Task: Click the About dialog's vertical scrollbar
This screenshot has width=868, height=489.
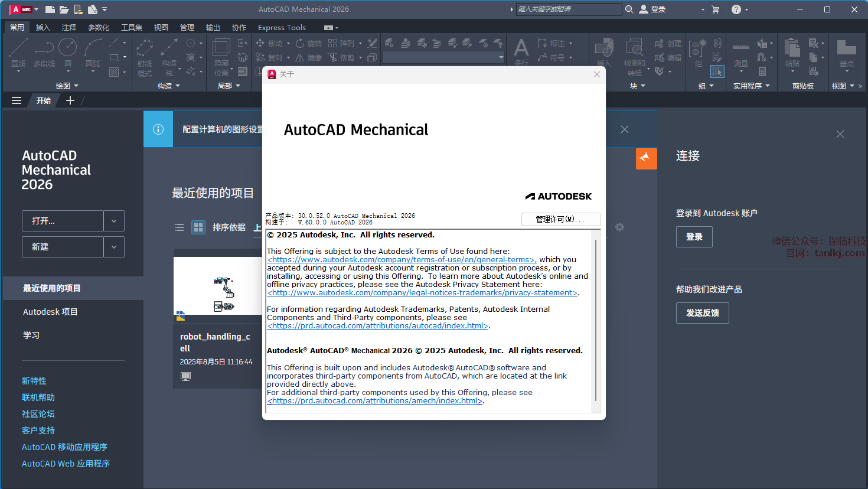Action: point(596,319)
